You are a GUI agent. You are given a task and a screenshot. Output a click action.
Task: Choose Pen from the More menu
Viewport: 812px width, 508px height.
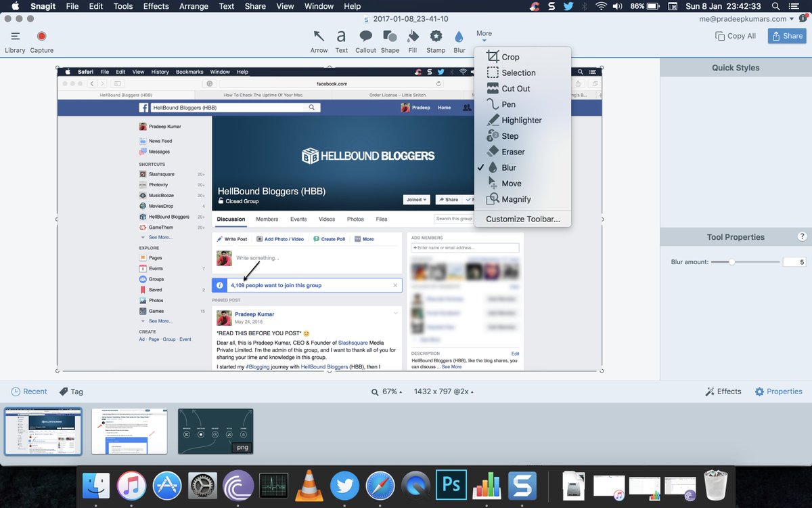(522, 104)
